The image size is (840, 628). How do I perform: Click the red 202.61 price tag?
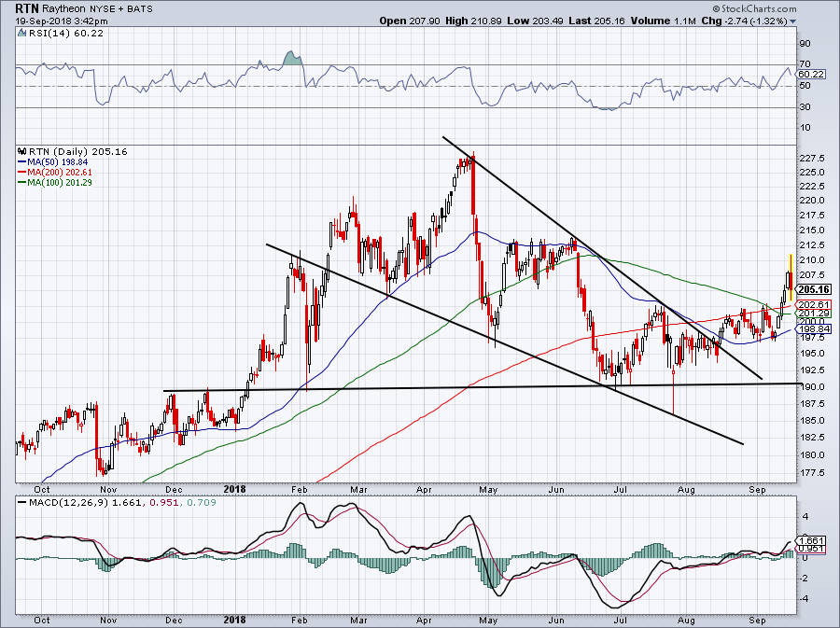814,304
